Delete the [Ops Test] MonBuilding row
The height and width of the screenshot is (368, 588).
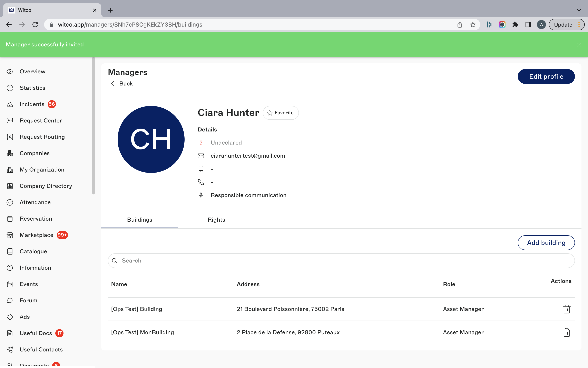pyautogui.click(x=567, y=332)
